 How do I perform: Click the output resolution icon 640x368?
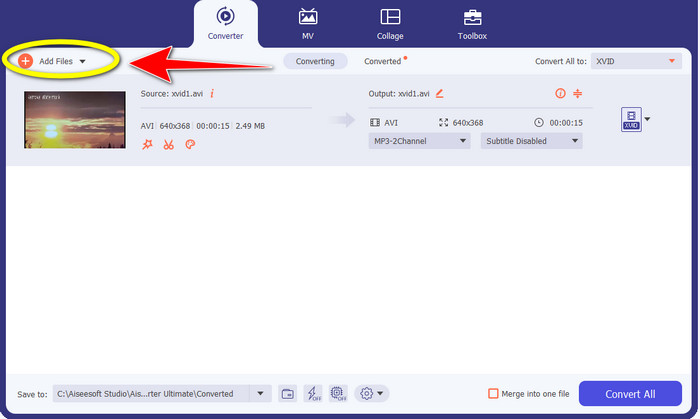(443, 122)
